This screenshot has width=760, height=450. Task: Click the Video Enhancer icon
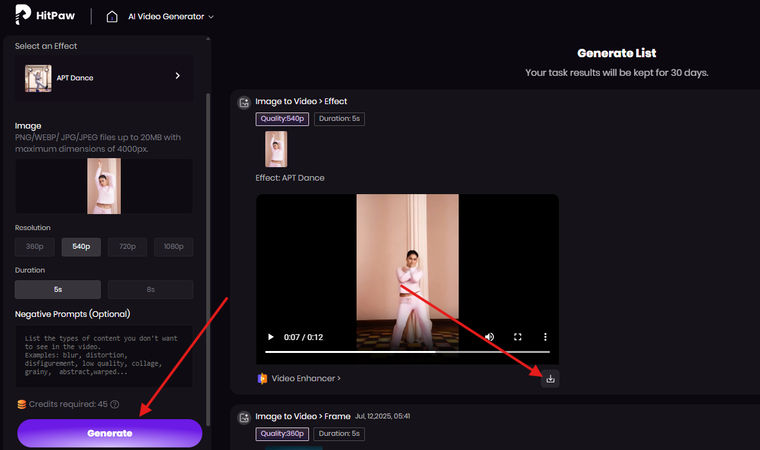[x=262, y=378]
